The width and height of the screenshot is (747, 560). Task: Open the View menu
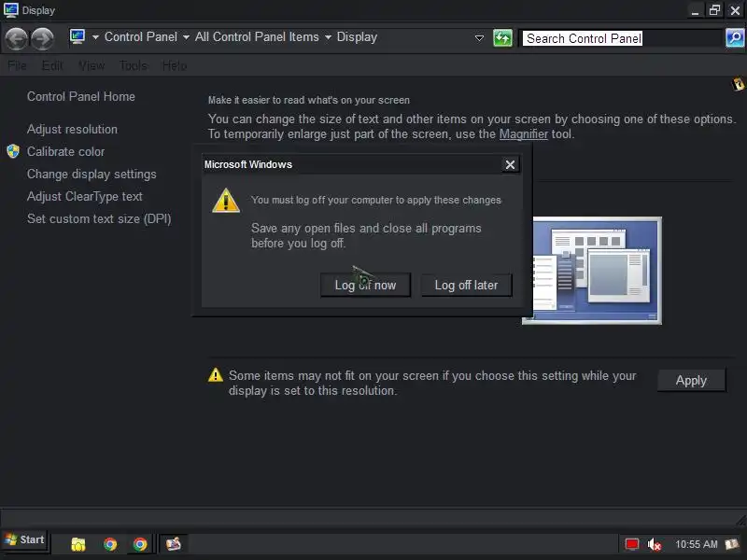point(92,65)
